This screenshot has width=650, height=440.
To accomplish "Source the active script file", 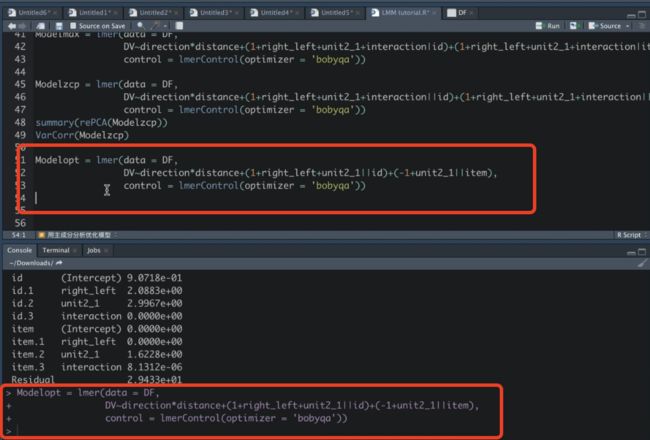I will click(604, 26).
